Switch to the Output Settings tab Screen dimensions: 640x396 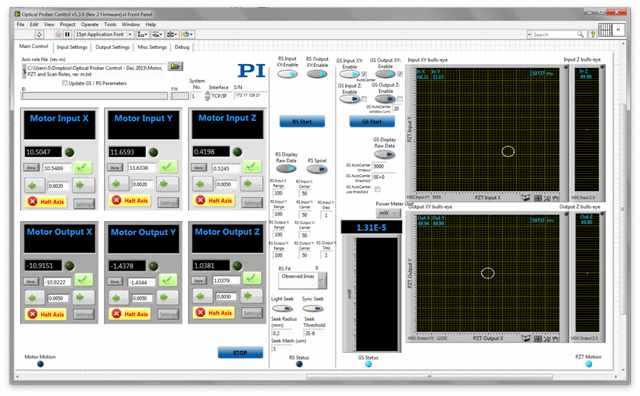click(112, 47)
